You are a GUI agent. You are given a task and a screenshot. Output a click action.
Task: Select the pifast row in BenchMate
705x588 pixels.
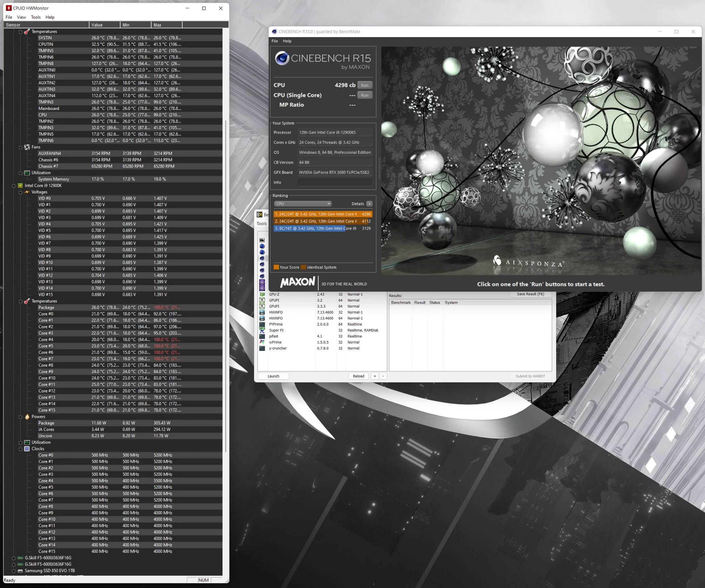(x=322, y=336)
